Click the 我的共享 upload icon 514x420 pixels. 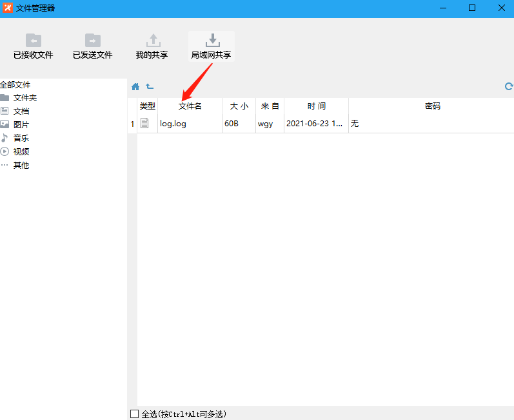click(153, 40)
